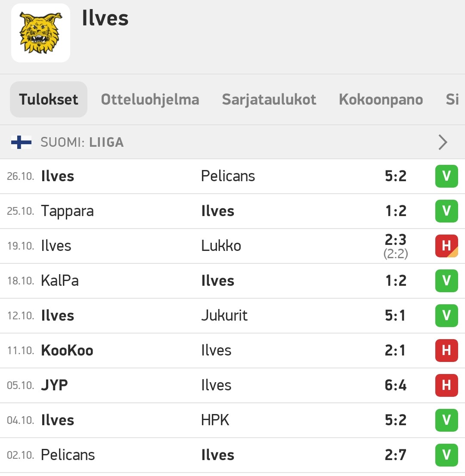Screen dimensions: 465x476
Task: Tap green V badge for Pelicans 2:7 match
Action: (446, 455)
